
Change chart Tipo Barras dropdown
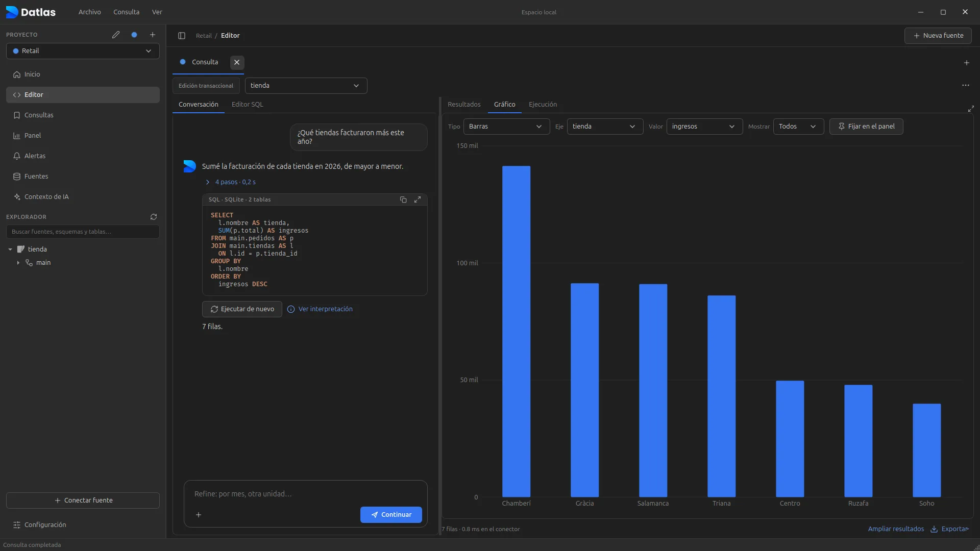pos(506,127)
